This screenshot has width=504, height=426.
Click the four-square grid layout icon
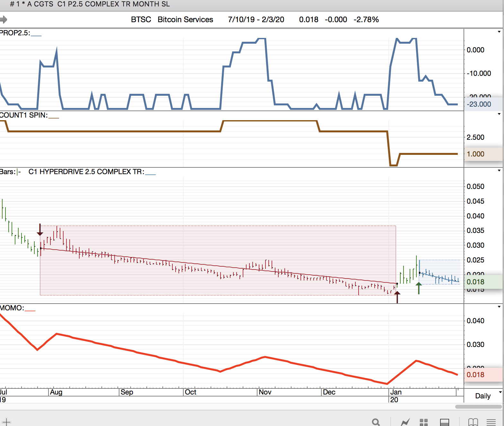pyautogui.click(x=424, y=422)
